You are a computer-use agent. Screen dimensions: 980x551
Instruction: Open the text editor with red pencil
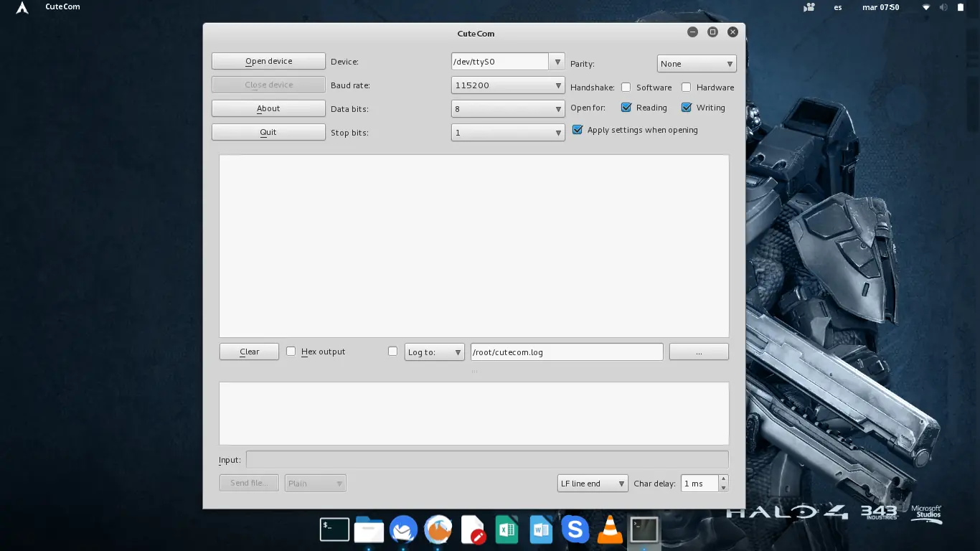click(473, 529)
